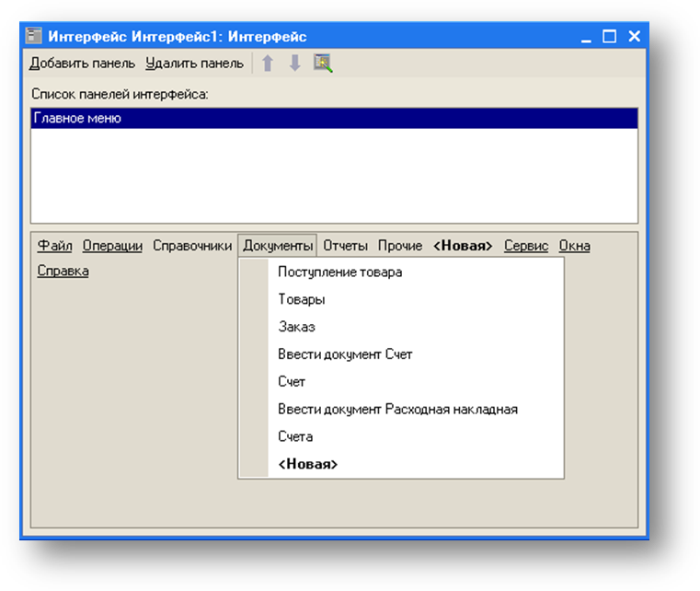Select Главное меню row in panel list
Screen dimensions: 700x591
[x=334, y=119]
